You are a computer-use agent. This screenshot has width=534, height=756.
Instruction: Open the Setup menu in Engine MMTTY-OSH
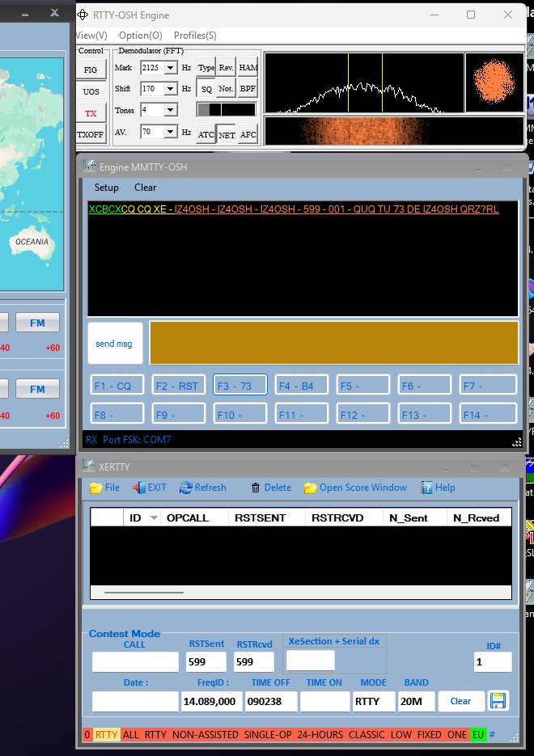106,188
